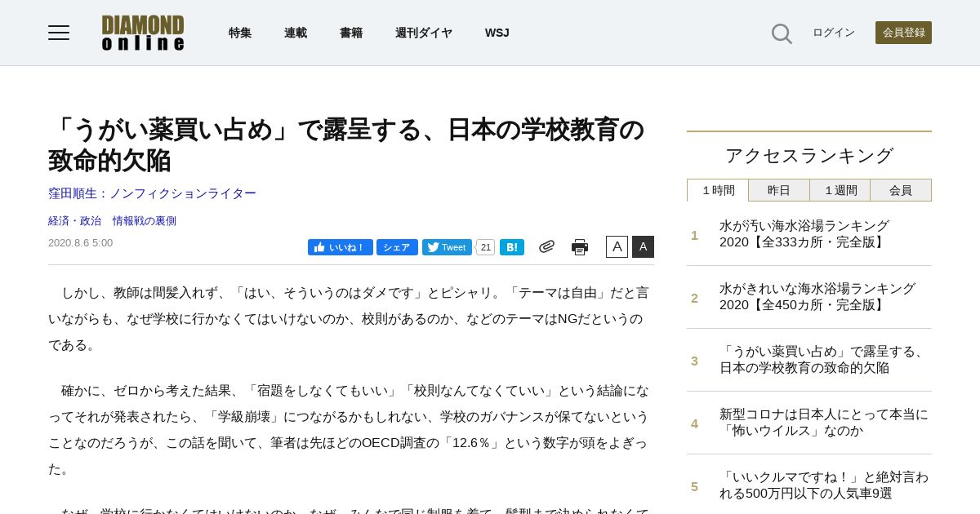Click the tweet count 21
This screenshot has width=980, height=514.
tap(485, 247)
